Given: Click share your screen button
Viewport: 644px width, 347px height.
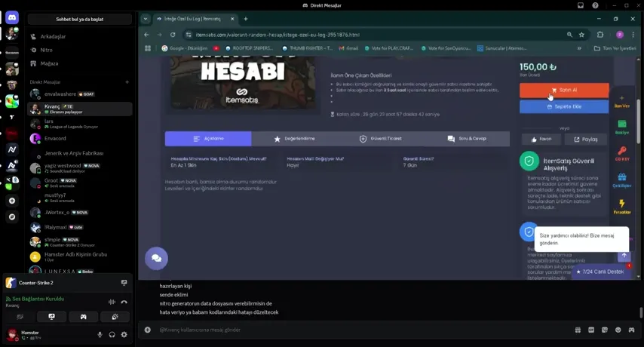Looking at the screenshot, I should pos(51,317).
